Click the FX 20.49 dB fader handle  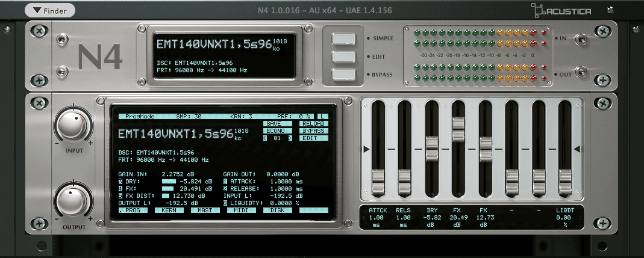(458, 129)
